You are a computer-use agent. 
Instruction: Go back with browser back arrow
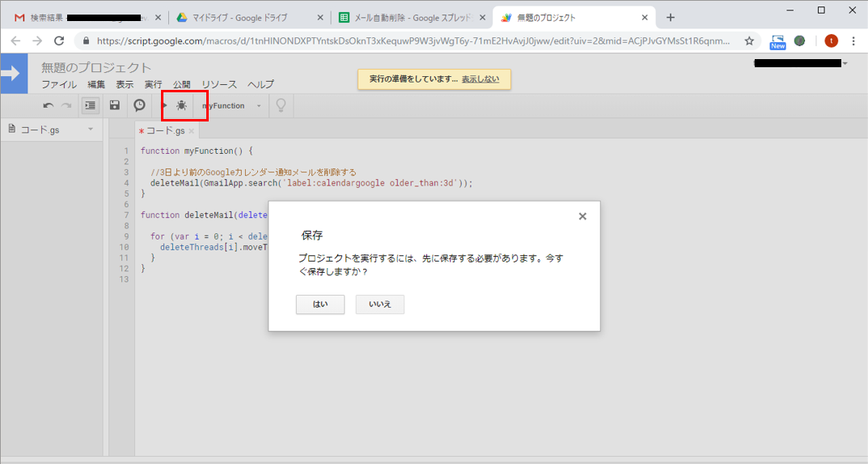[x=15, y=40]
